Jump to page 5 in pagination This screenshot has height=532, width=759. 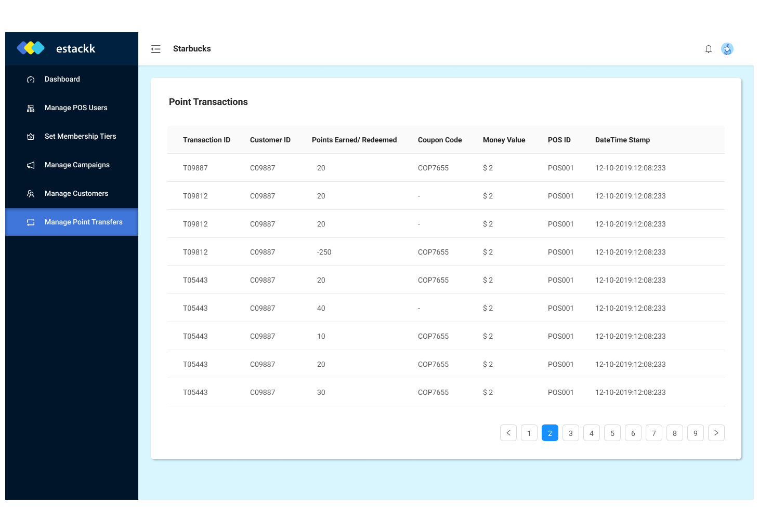(612, 433)
